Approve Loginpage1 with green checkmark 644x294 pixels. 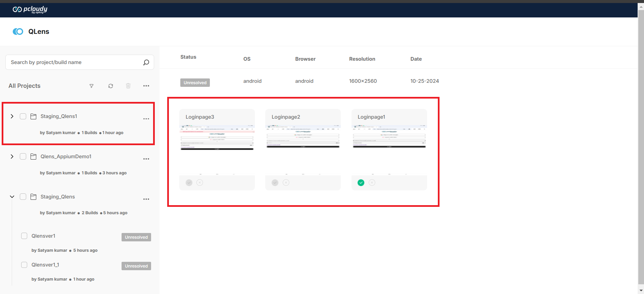coord(361,183)
